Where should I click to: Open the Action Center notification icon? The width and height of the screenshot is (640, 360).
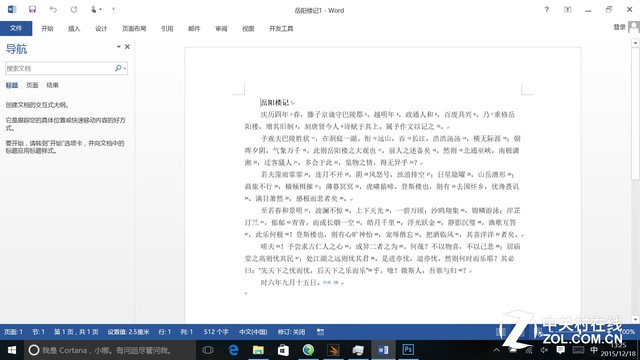[x=561, y=350]
